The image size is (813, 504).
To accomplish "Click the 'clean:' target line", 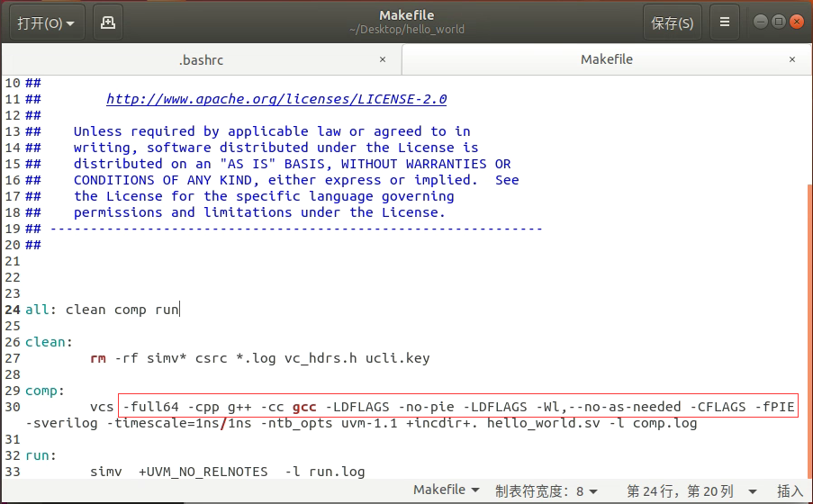I will (x=49, y=342).
